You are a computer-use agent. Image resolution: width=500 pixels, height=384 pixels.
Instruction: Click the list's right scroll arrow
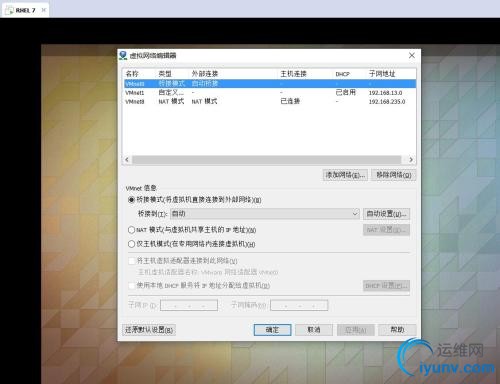click(411, 160)
